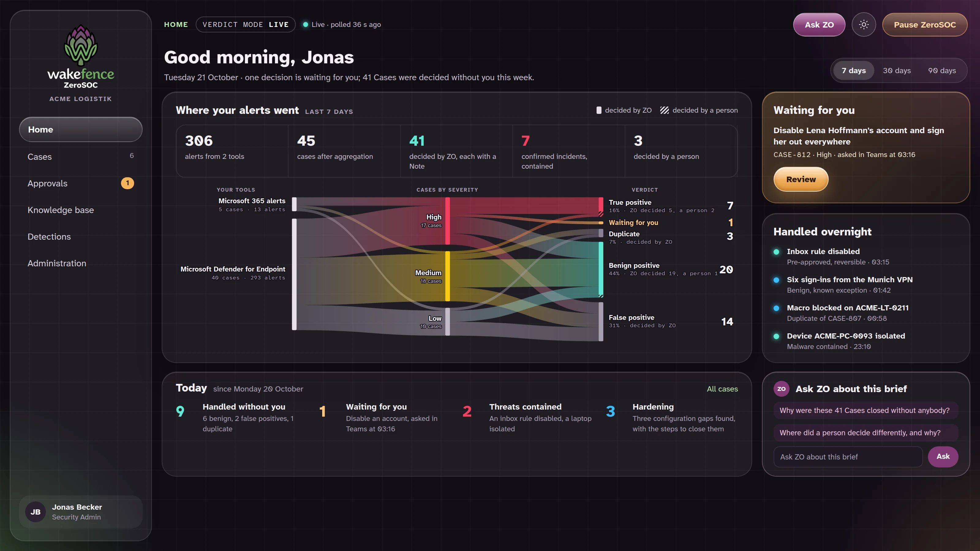The height and width of the screenshot is (551, 980).
Task: Click 'Microsoft 365 alerts' tool label
Action: point(251,201)
